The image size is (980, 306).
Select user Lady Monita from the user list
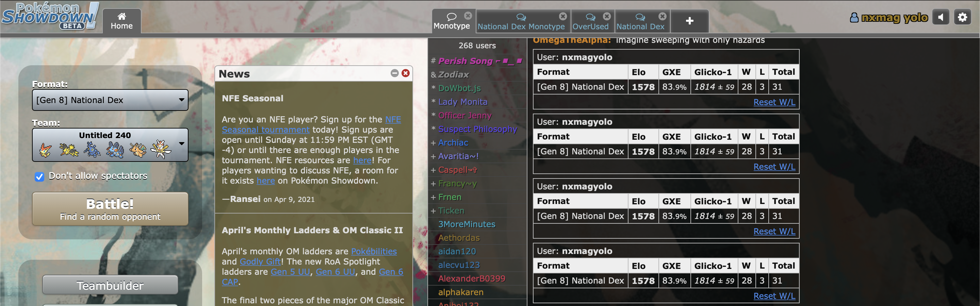(x=463, y=102)
